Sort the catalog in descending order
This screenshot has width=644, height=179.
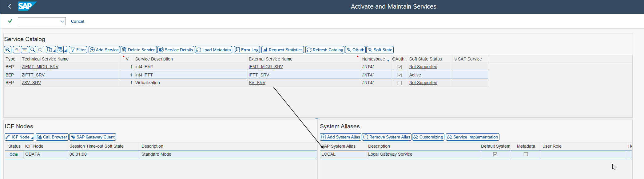[x=25, y=50]
